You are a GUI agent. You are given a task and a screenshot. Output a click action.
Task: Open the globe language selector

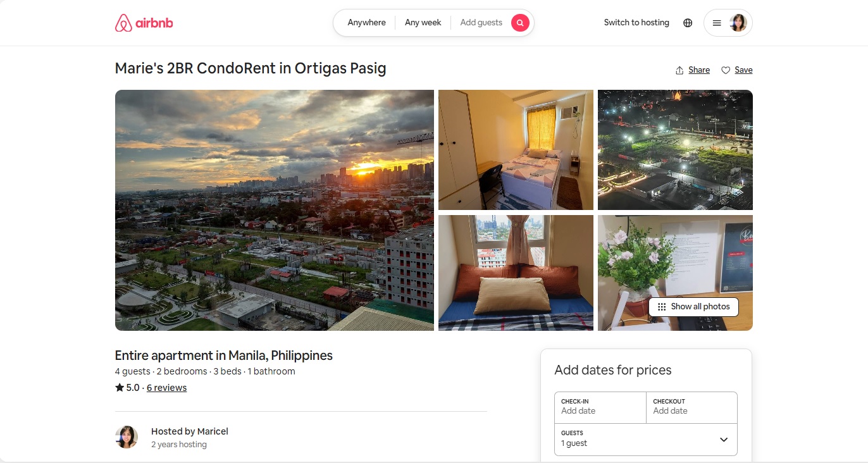688,23
